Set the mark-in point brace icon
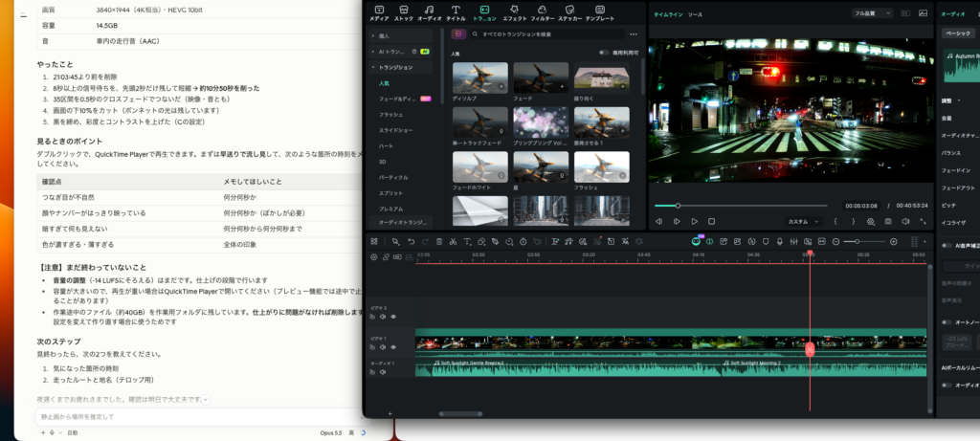 835,222
